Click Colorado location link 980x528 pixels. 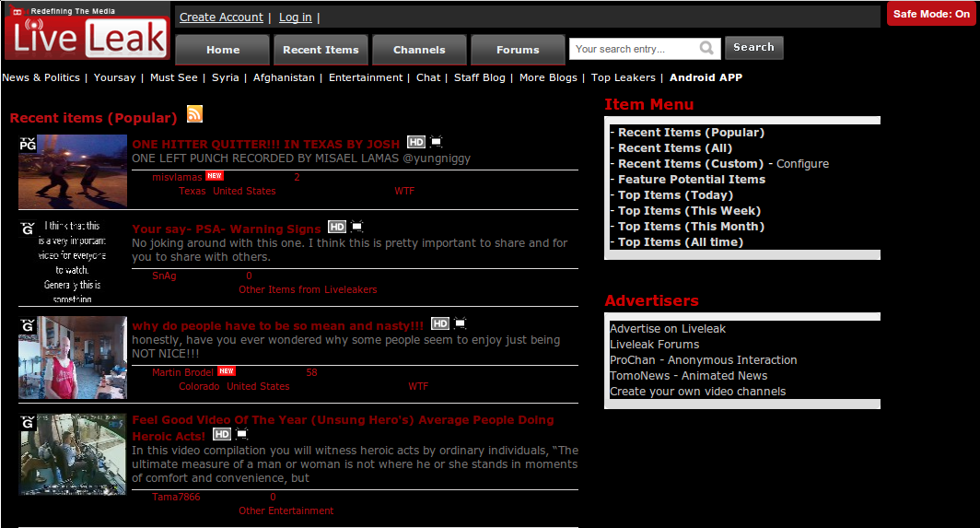coord(199,387)
